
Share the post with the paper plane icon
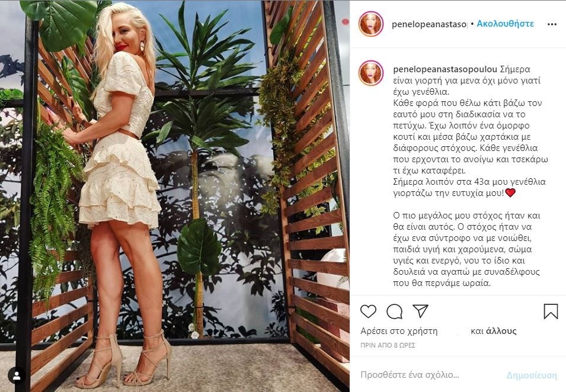point(420,311)
